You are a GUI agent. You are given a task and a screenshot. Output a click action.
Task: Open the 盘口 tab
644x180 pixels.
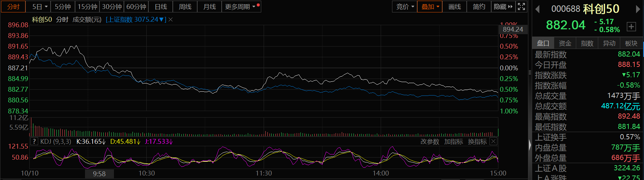coord(543,43)
